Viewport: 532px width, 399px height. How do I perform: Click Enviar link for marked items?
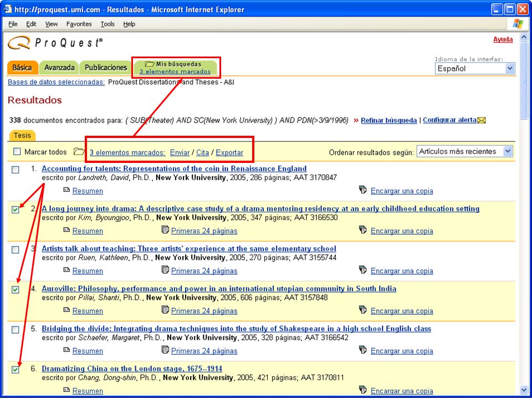[x=180, y=152]
